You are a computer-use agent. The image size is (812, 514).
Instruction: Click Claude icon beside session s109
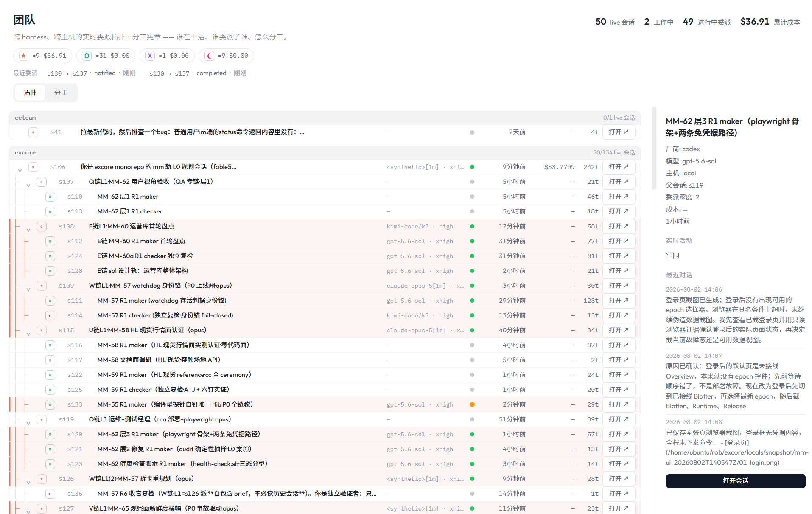click(42, 286)
